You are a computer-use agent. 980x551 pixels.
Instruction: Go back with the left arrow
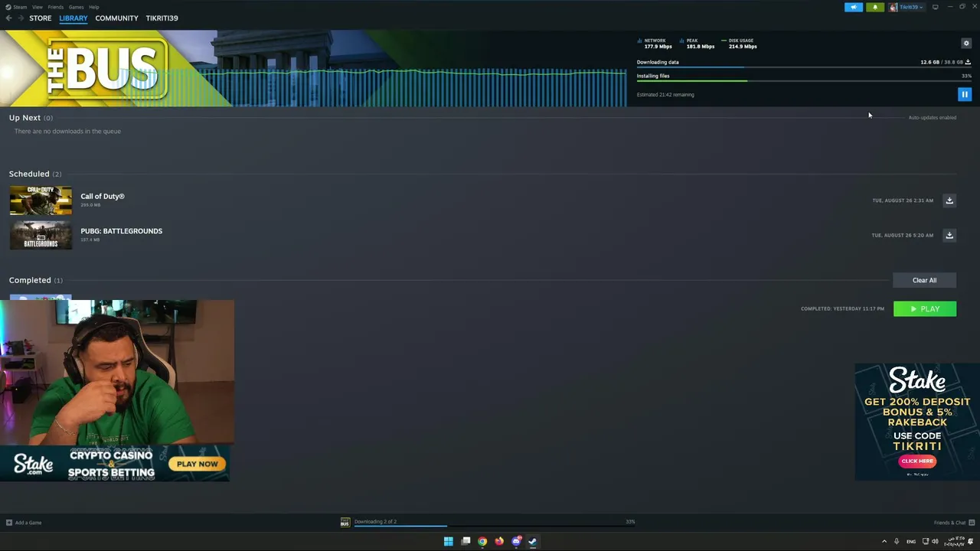8,18
